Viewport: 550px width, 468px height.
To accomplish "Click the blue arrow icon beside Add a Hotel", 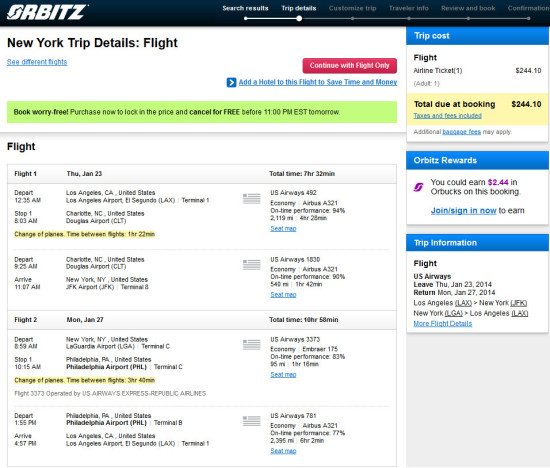I will pyautogui.click(x=231, y=82).
